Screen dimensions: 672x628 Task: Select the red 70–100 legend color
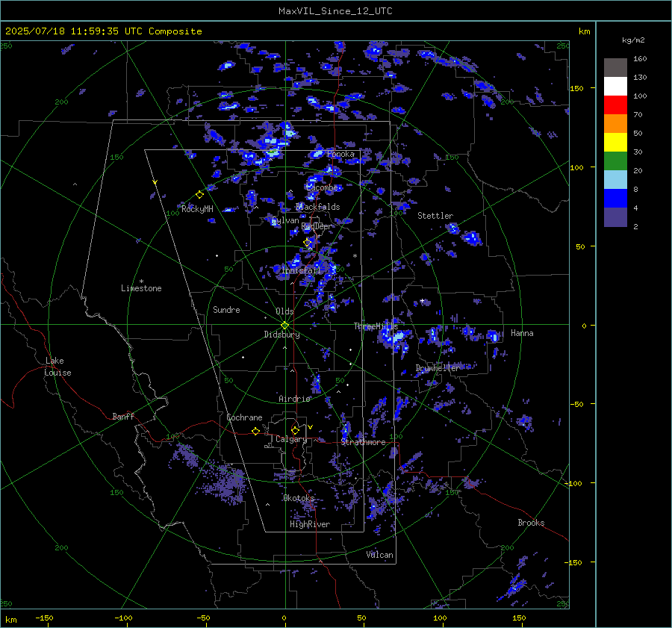pyautogui.click(x=615, y=105)
